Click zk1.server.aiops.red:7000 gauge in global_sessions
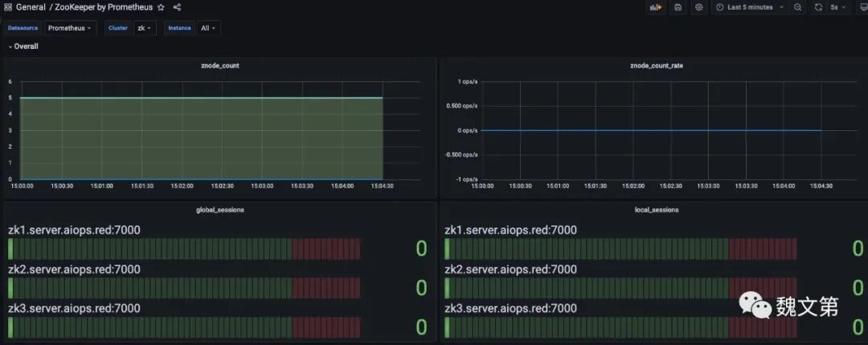Screen dimensions: 868x345 (184, 249)
